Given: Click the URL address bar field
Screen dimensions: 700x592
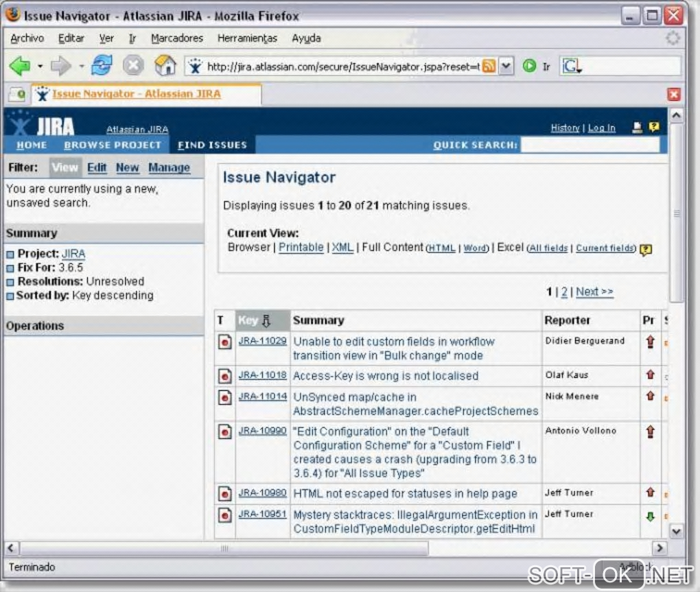Looking at the screenshot, I should (x=343, y=67).
